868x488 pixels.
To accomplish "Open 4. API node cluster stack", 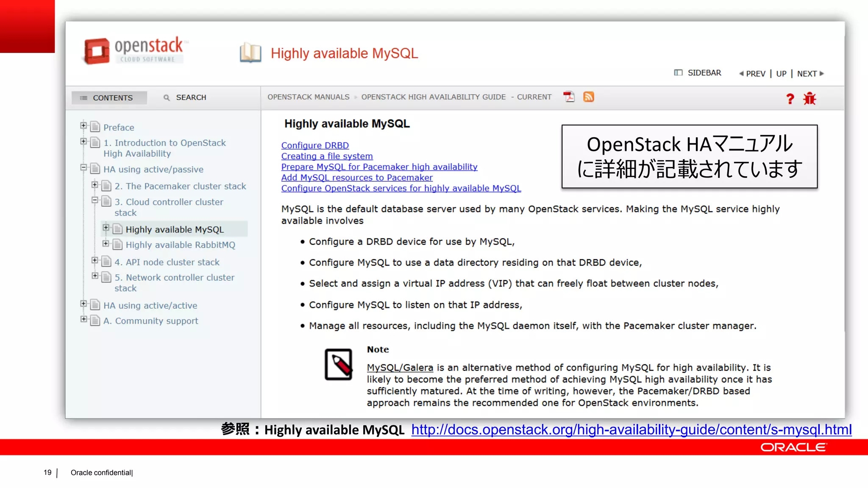I will 167,262.
